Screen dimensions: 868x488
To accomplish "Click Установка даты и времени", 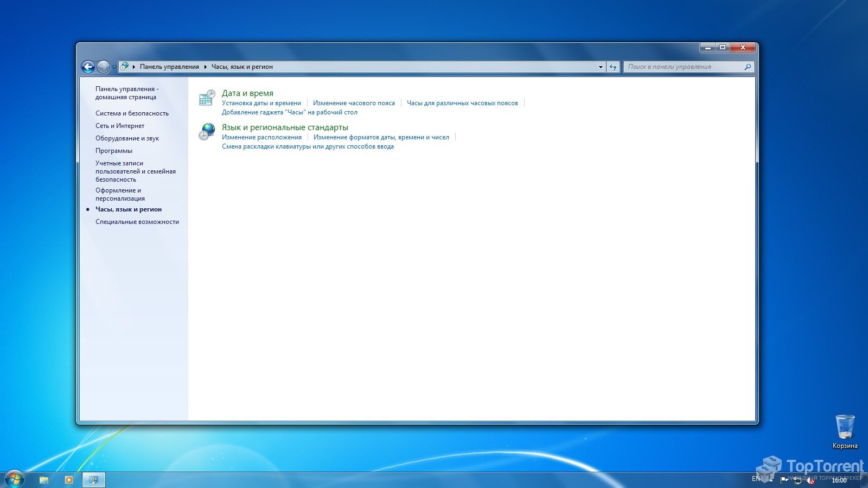I will pos(261,103).
